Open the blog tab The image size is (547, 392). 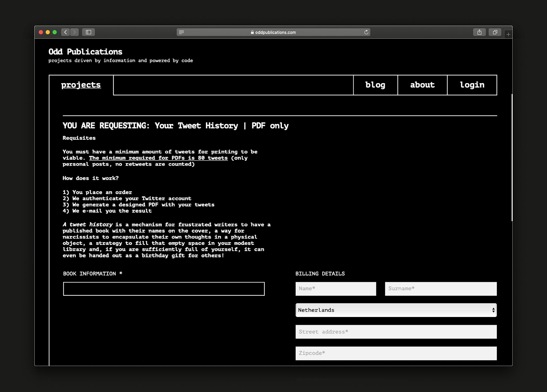click(x=375, y=85)
